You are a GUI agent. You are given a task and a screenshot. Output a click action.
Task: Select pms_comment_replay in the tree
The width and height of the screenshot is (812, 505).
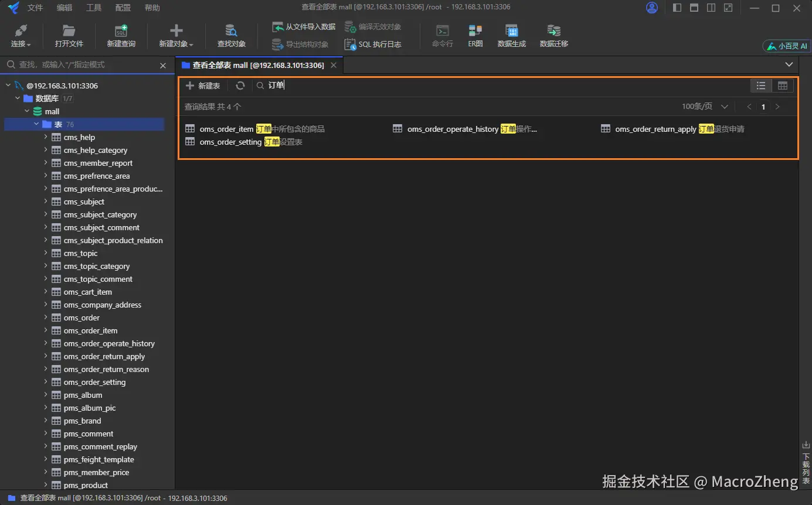100,446
